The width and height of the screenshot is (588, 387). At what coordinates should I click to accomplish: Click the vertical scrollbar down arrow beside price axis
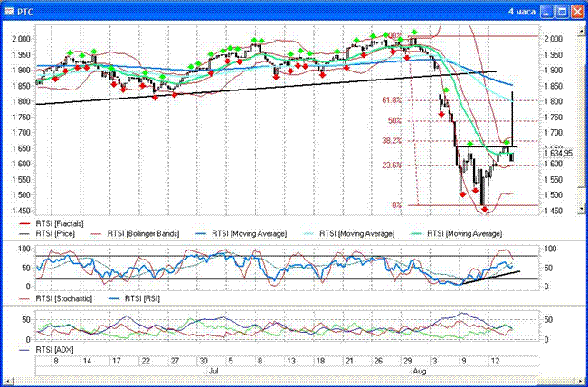[582, 209]
